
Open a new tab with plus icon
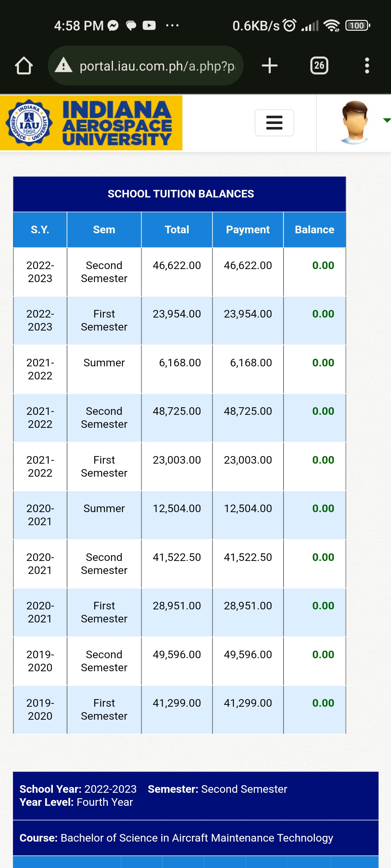coord(270,66)
